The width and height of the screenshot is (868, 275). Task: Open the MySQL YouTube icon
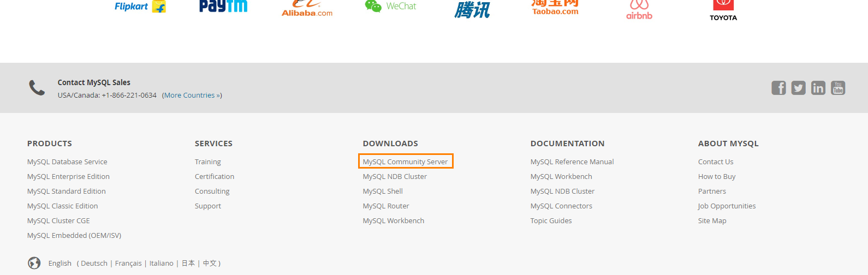(838, 88)
